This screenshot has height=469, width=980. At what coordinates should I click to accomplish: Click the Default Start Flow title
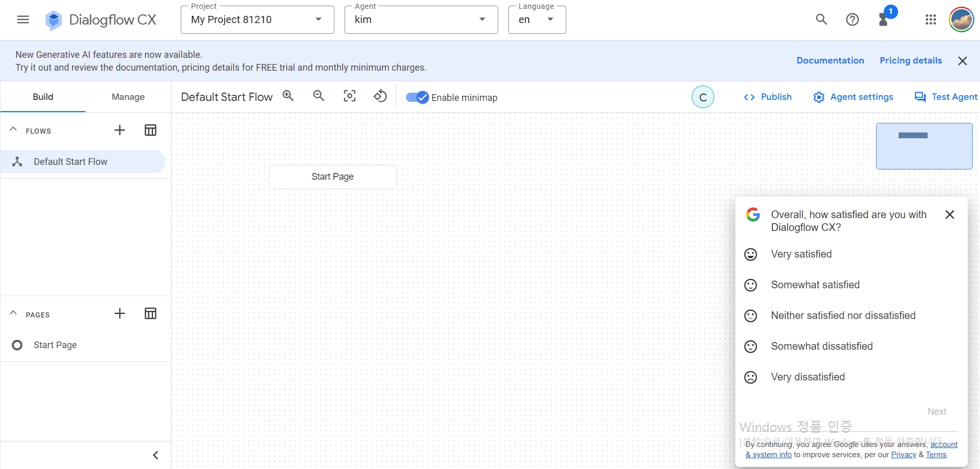coord(227,97)
